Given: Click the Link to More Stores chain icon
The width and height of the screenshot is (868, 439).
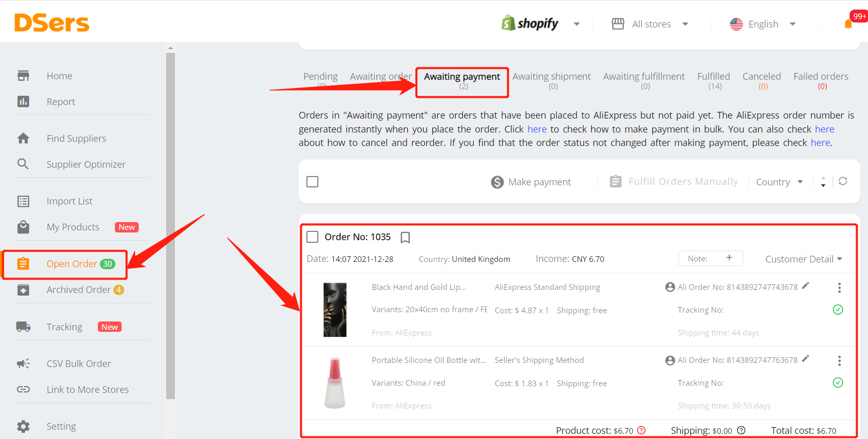Looking at the screenshot, I should [x=23, y=389].
